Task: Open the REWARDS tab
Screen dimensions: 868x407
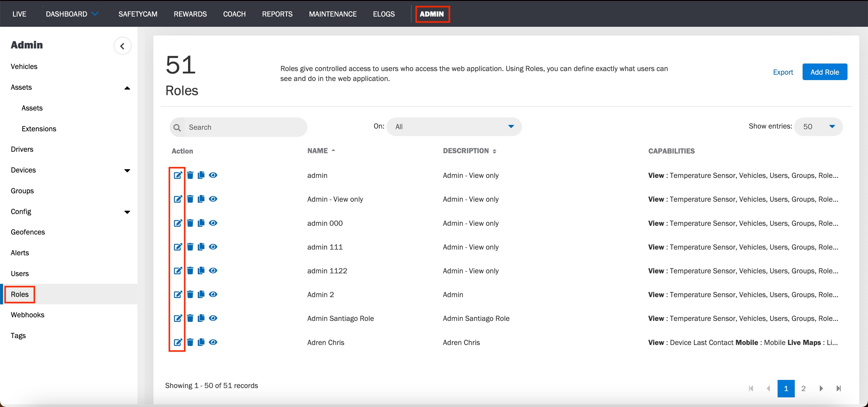Action: point(190,14)
